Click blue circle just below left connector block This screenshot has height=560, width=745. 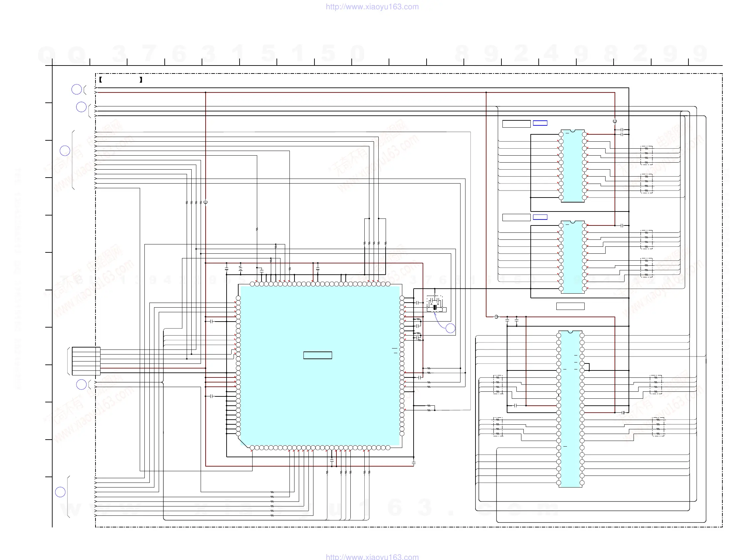[81, 384]
